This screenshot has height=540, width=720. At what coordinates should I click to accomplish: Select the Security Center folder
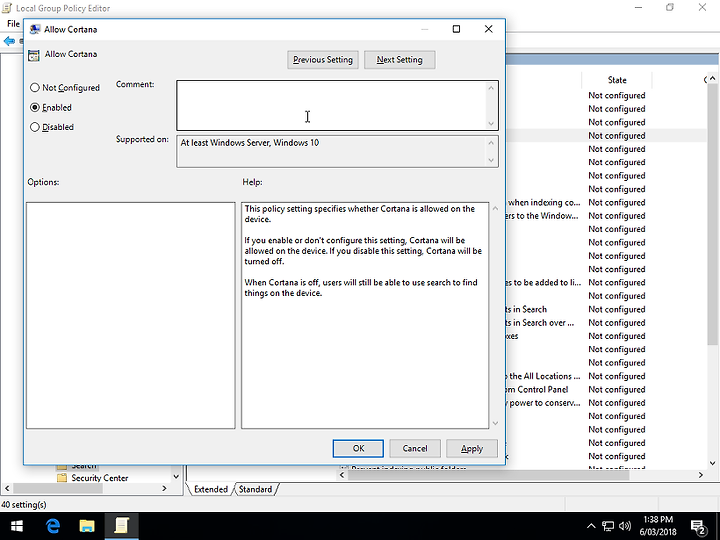pos(99,478)
